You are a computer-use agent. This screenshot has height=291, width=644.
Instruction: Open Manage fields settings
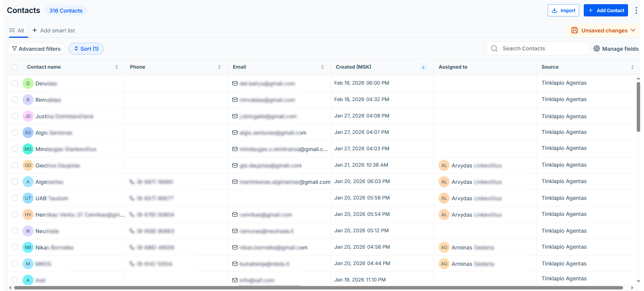(616, 49)
